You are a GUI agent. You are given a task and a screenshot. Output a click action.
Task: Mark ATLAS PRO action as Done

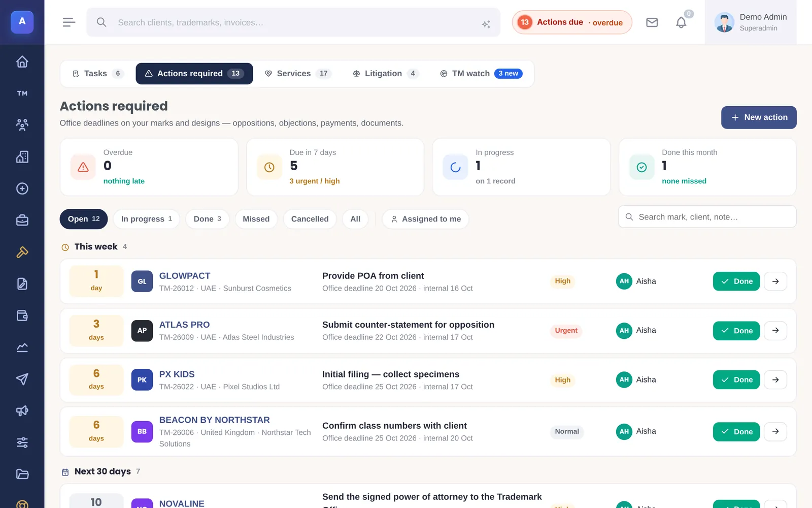point(736,331)
